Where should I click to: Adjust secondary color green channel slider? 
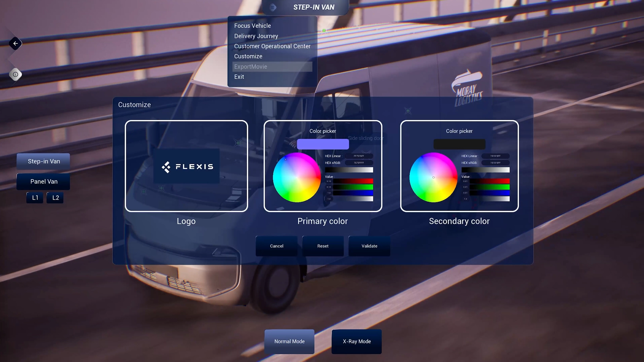pyautogui.click(x=490, y=187)
